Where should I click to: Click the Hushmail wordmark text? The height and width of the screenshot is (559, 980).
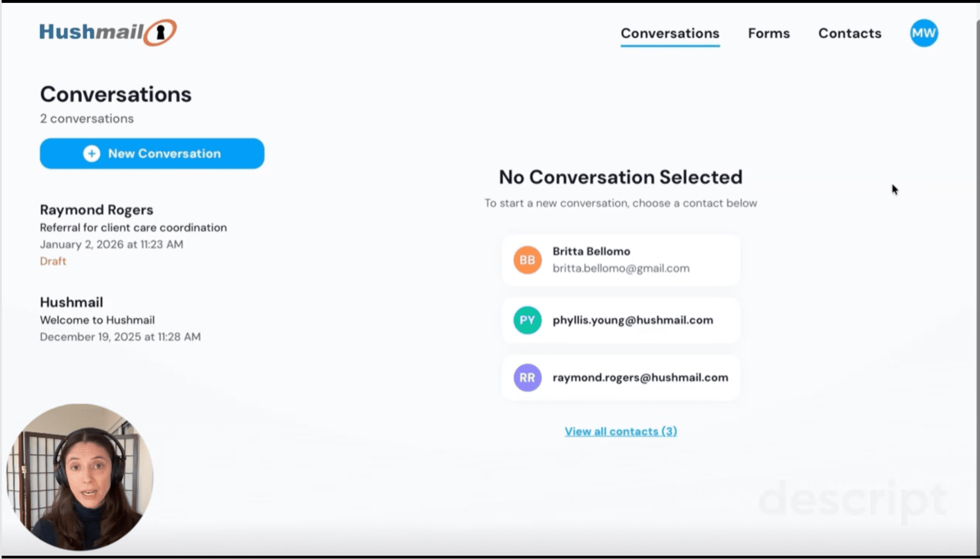[92, 32]
